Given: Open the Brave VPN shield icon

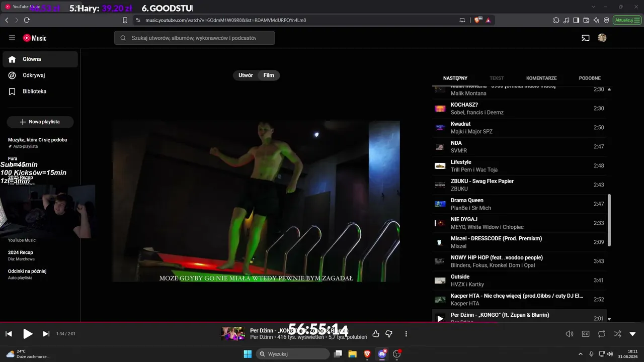Looking at the screenshot, I should [606, 20].
